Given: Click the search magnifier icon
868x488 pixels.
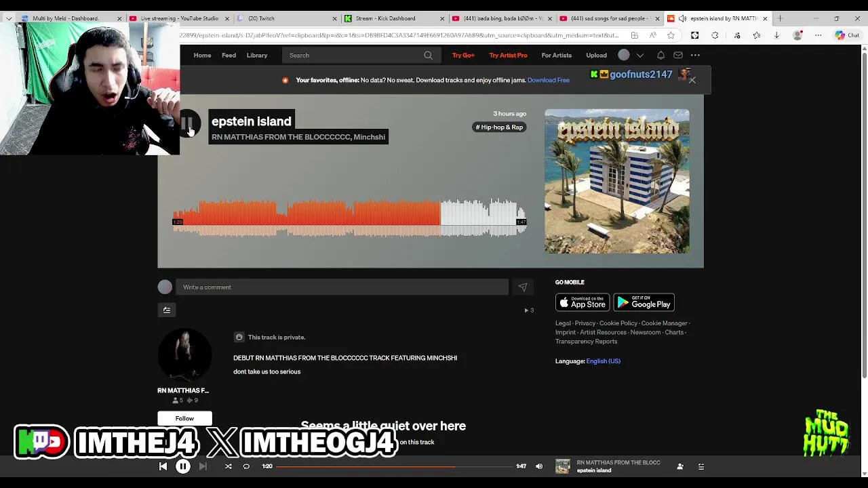Looking at the screenshot, I should pyautogui.click(x=428, y=56).
